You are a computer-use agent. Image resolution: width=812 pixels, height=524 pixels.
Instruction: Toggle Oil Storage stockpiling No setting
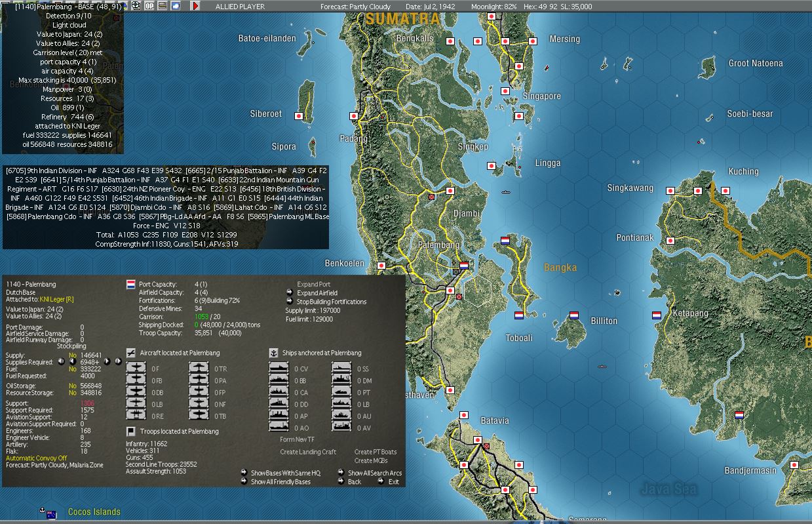click(72, 386)
